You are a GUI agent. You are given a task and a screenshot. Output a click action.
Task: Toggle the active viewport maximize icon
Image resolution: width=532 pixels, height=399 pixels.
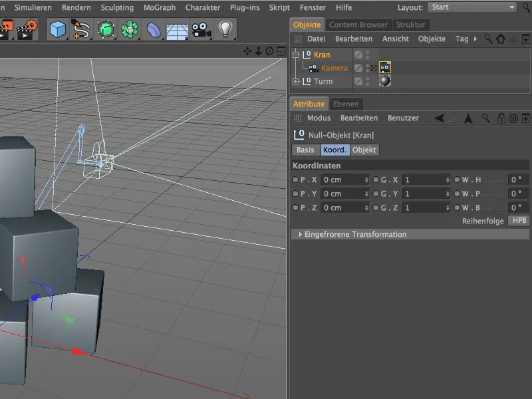[281, 51]
